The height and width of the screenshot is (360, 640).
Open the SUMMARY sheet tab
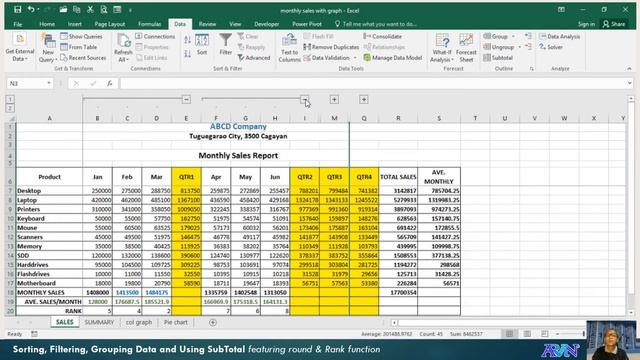click(99, 322)
